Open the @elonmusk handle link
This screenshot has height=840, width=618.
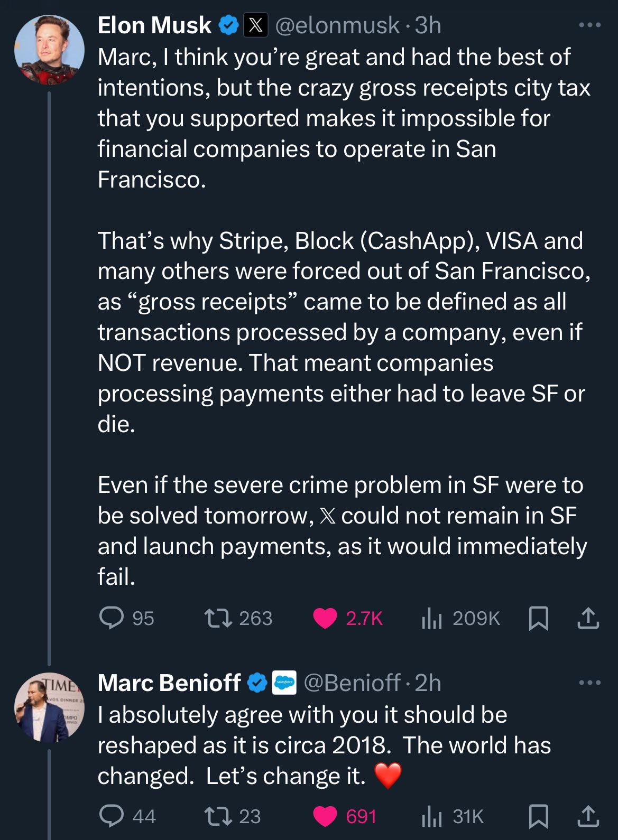[x=337, y=25]
